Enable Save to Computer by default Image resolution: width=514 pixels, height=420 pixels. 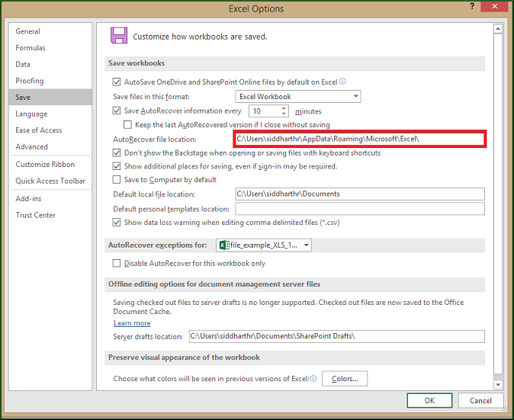(117, 180)
